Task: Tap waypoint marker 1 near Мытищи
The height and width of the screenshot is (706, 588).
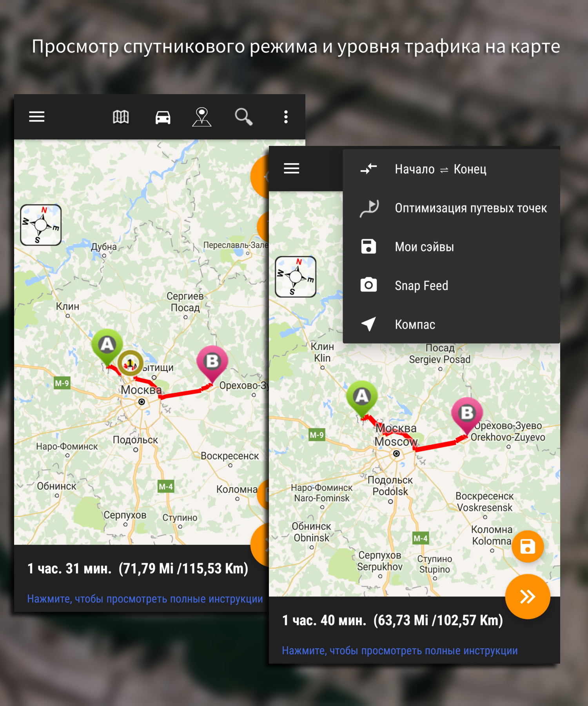Action: [130, 363]
